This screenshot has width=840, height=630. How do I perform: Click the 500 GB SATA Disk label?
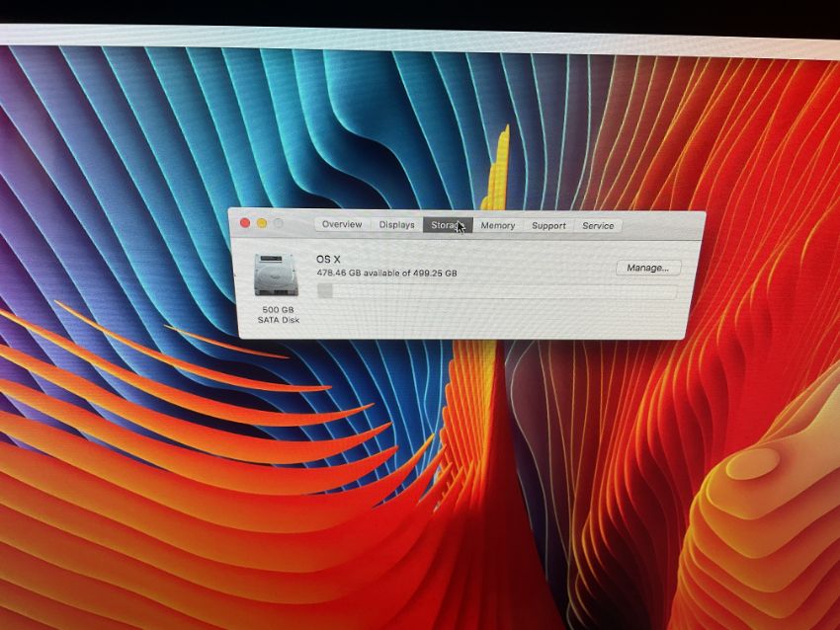[278, 315]
